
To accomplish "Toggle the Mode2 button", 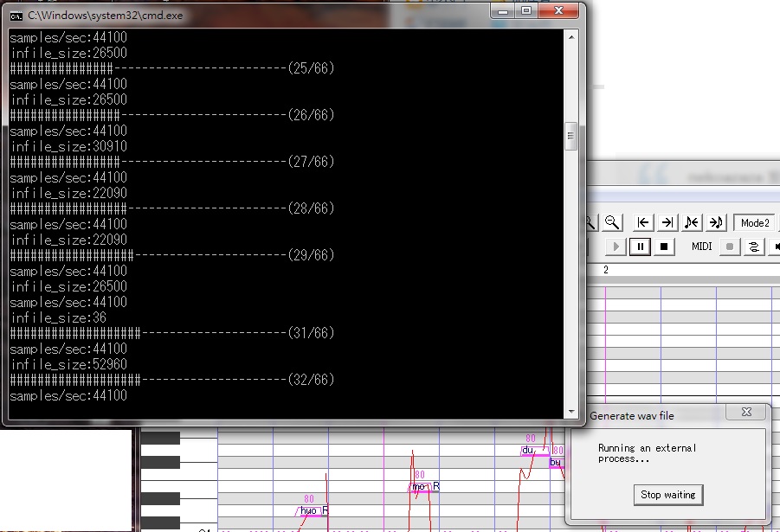I will [x=755, y=222].
